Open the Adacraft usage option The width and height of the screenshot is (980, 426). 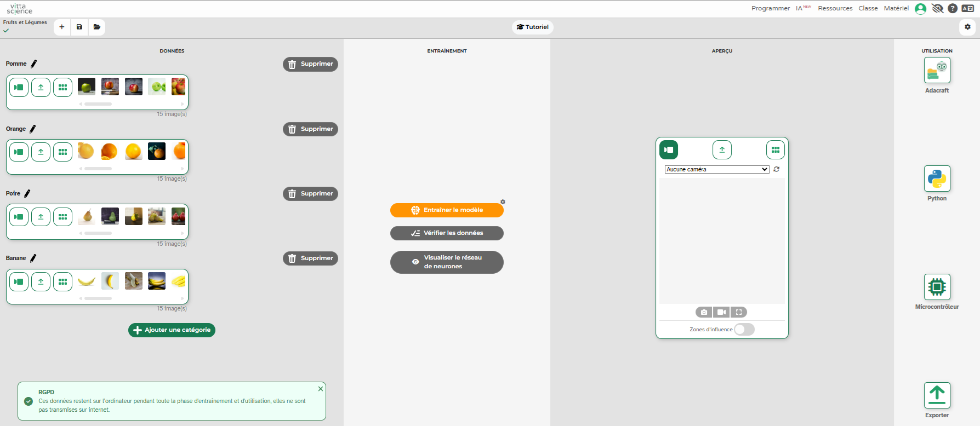[937, 71]
